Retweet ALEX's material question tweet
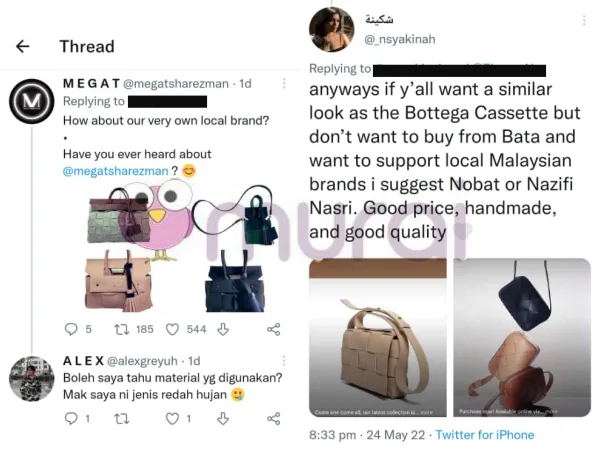The width and height of the screenshot is (600, 450). [x=122, y=420]
